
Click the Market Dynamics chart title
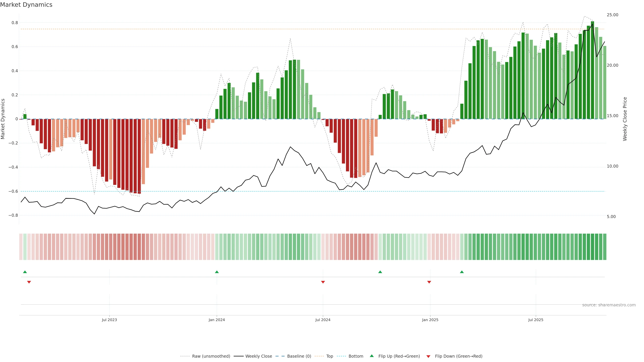click(x=26, y=5)
